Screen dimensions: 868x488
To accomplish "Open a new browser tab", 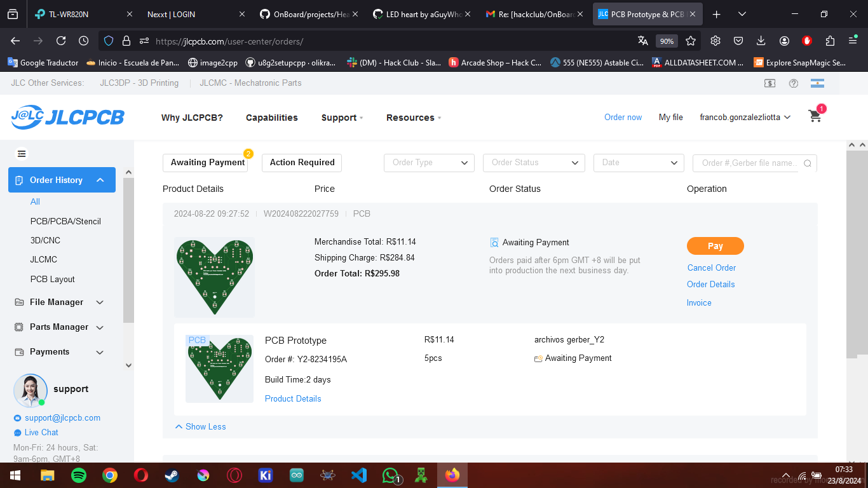I will [x=717, y=14].
